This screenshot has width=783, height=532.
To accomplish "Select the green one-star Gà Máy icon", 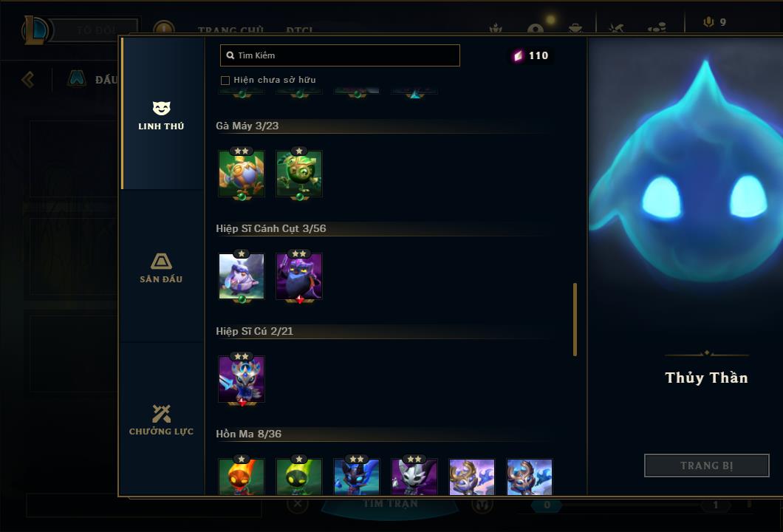I will [299, 174].
